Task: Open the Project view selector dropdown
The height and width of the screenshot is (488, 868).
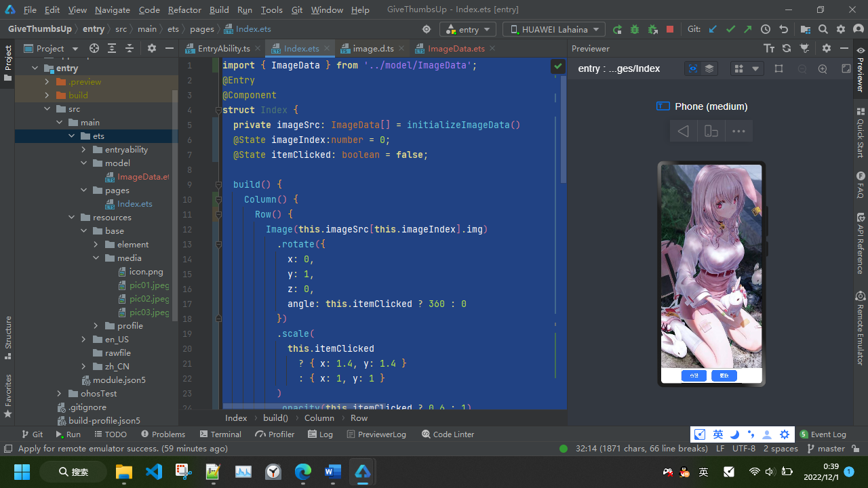Action: tap(51, 48)
